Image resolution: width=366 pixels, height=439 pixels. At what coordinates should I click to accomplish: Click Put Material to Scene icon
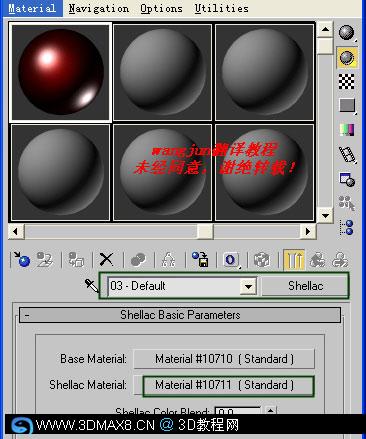click(45, 259)
